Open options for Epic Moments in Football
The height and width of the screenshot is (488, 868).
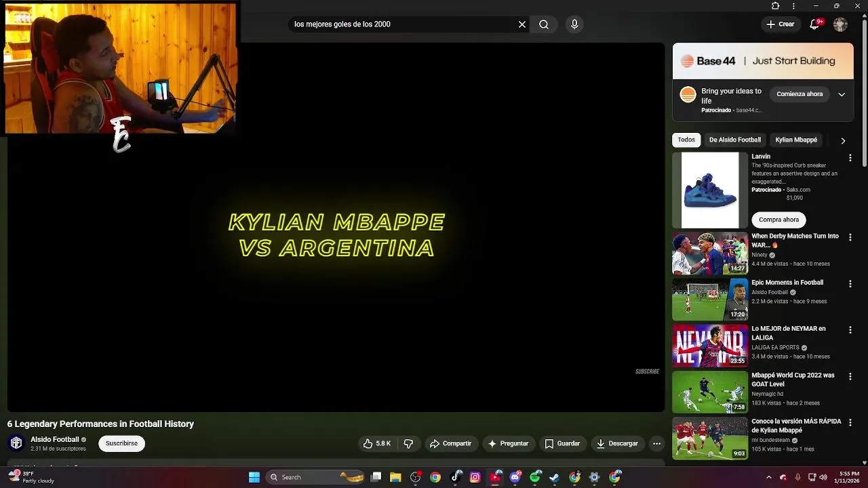click(x=850, y=283)
